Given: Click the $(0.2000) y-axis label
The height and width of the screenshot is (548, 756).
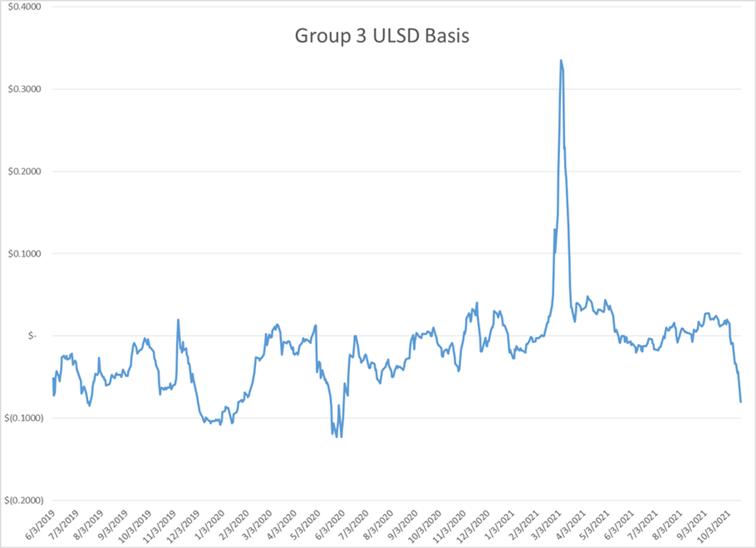Looking at the screenshot, I should point(24,500).
